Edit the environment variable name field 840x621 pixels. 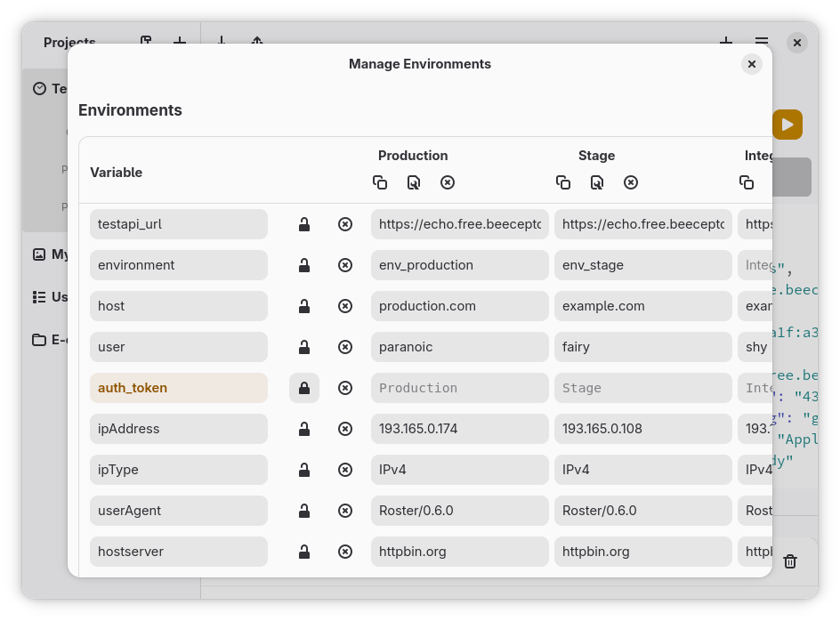(x=179, y=265)
